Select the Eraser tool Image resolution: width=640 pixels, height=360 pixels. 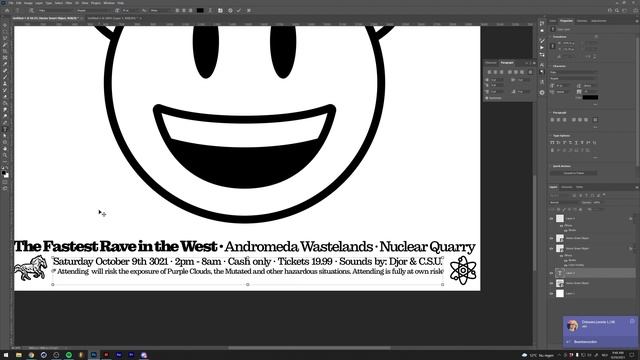tap(5, 97)
